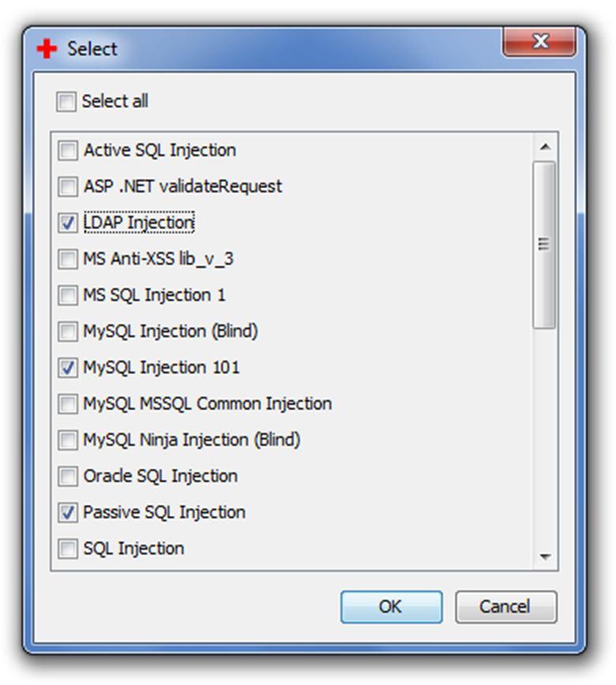This screenshot has height=685, width=616.
Task: Select MySQL MSSQL Common Injection checkbox
Action: pos(68,404)
